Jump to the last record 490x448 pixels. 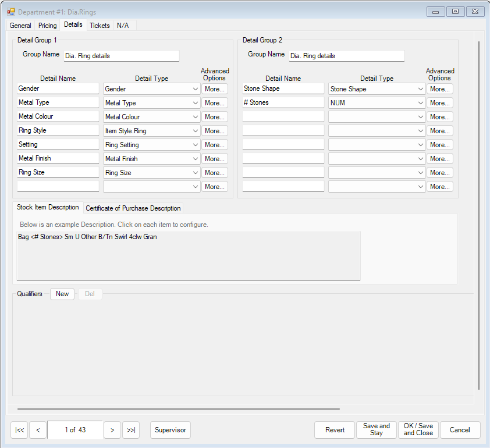pyautogui.click(x=131, y=430)
